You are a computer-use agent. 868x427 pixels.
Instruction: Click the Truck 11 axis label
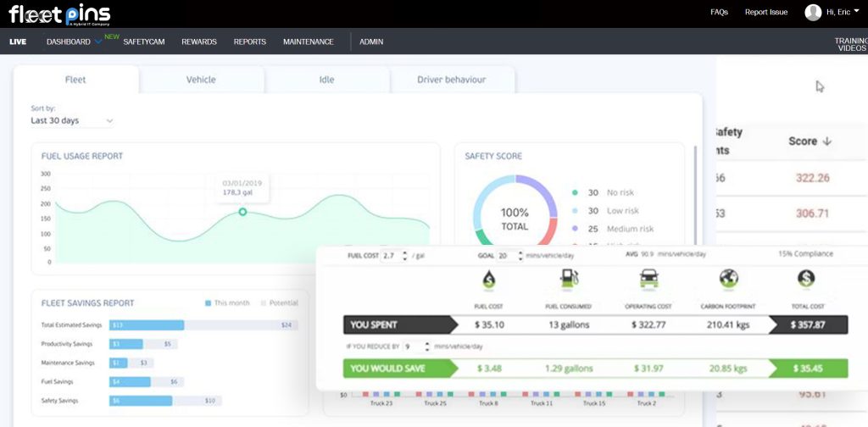point(542,404)
